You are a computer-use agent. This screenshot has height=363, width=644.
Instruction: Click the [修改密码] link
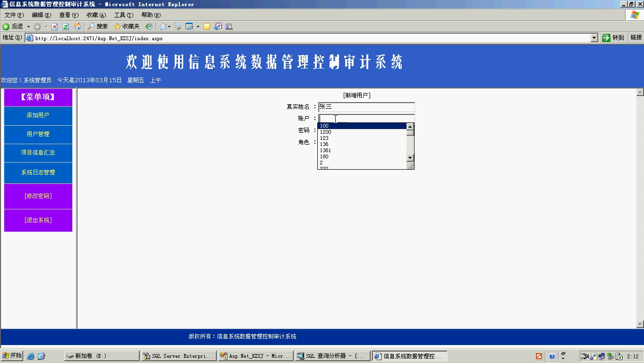(x=38, y=196)
